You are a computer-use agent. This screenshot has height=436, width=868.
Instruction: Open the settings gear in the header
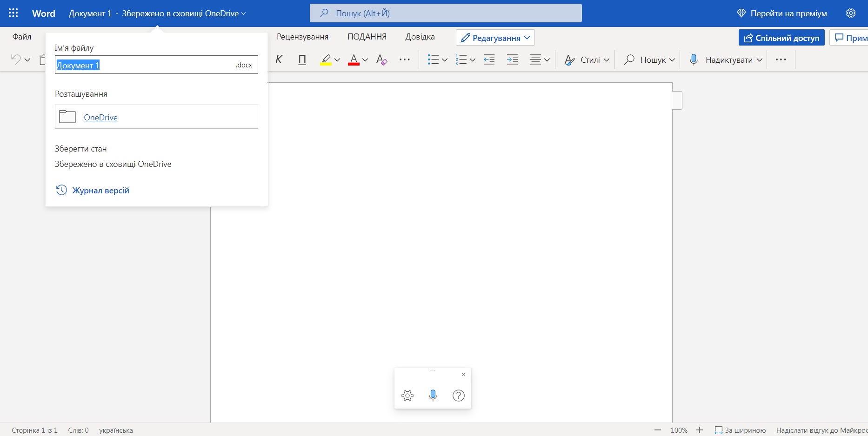851,13
